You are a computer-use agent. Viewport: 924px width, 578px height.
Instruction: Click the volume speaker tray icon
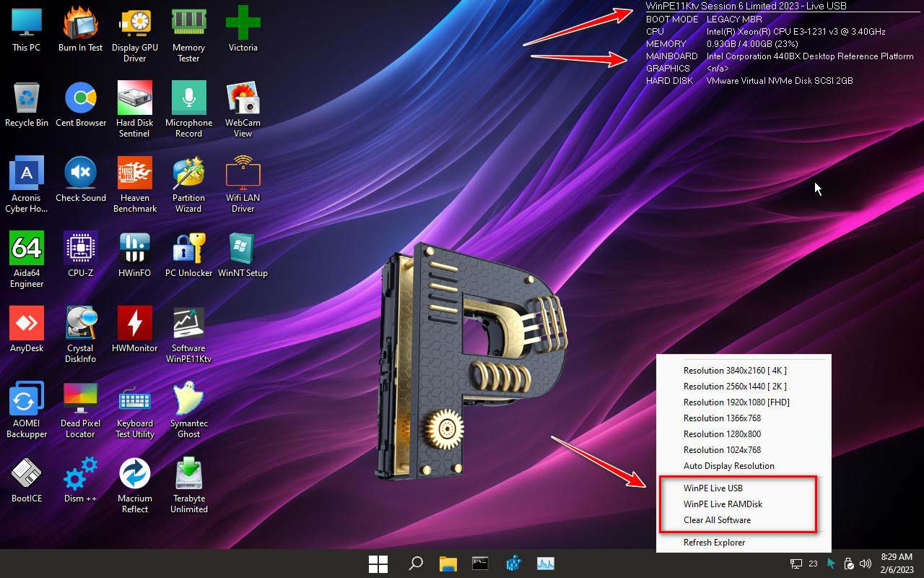tap(866, 564)
